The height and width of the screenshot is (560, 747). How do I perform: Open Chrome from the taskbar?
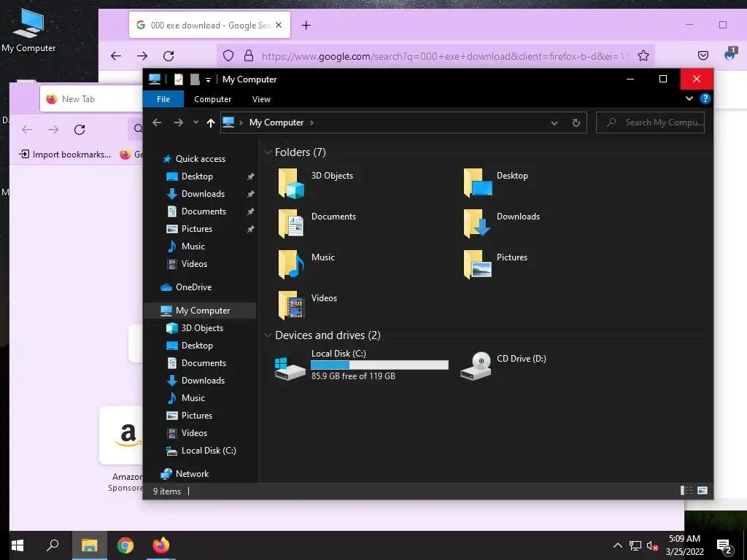(125, 545)
